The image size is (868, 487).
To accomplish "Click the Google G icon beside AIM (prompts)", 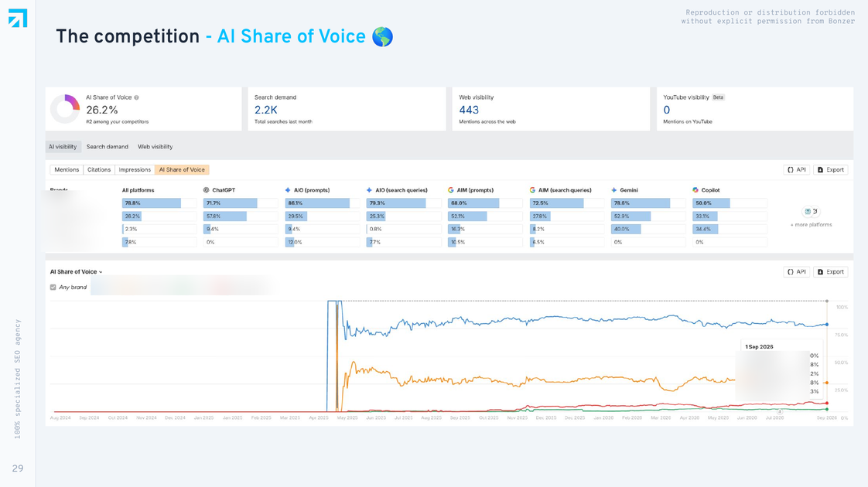I will pyautogui.click(x=450, y=190).
